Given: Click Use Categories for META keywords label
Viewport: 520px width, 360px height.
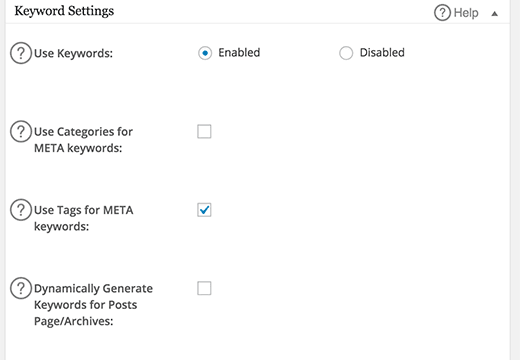Looking at the screenshot, I should click(83, 140).
